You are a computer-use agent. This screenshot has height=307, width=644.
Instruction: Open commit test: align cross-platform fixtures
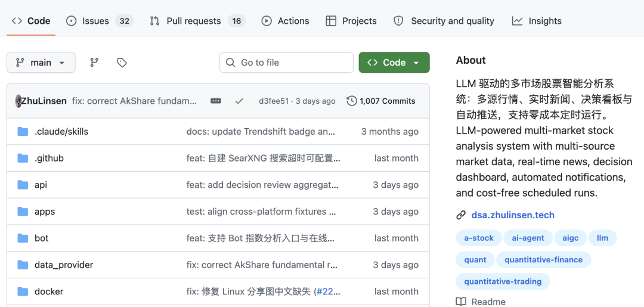(261, 212)
